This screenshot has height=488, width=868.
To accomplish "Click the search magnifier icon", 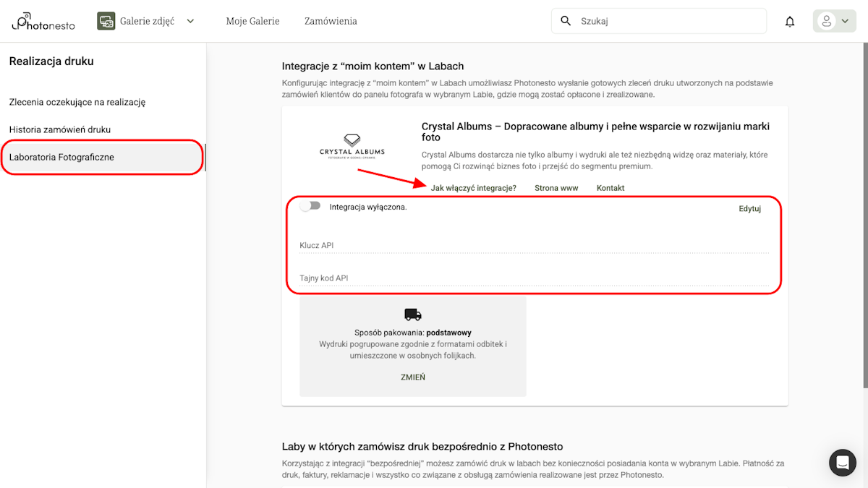I will tap(566, 21).
